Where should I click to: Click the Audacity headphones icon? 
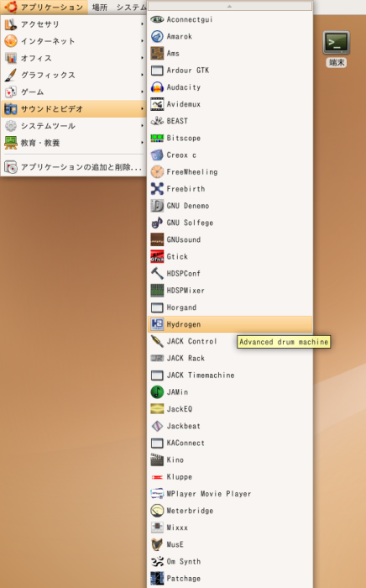[157, 87]
